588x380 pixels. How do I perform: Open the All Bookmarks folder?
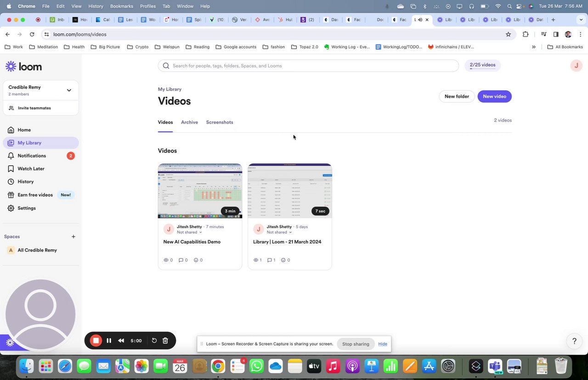pyautogui.click(x=565, y=47)
